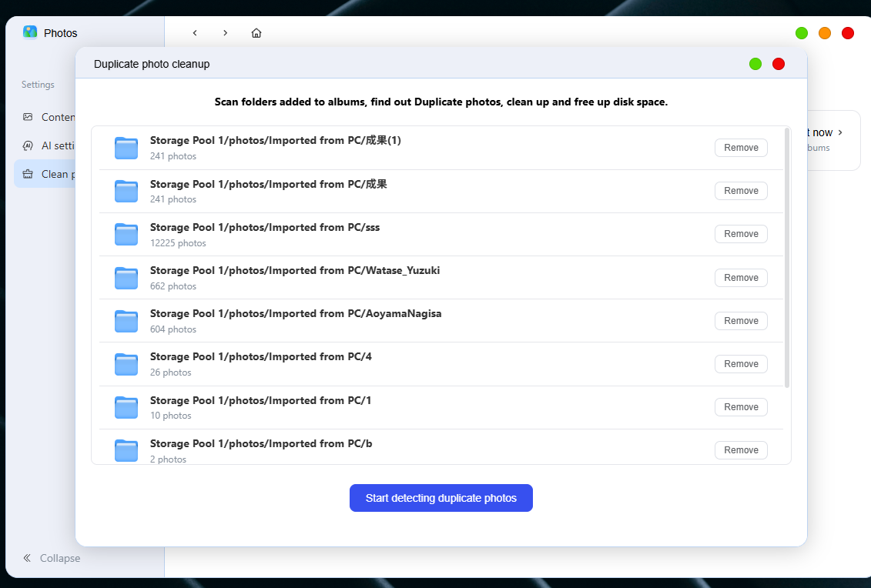
Task: Start detecting duplicate photos
Action: pos(441,498)
